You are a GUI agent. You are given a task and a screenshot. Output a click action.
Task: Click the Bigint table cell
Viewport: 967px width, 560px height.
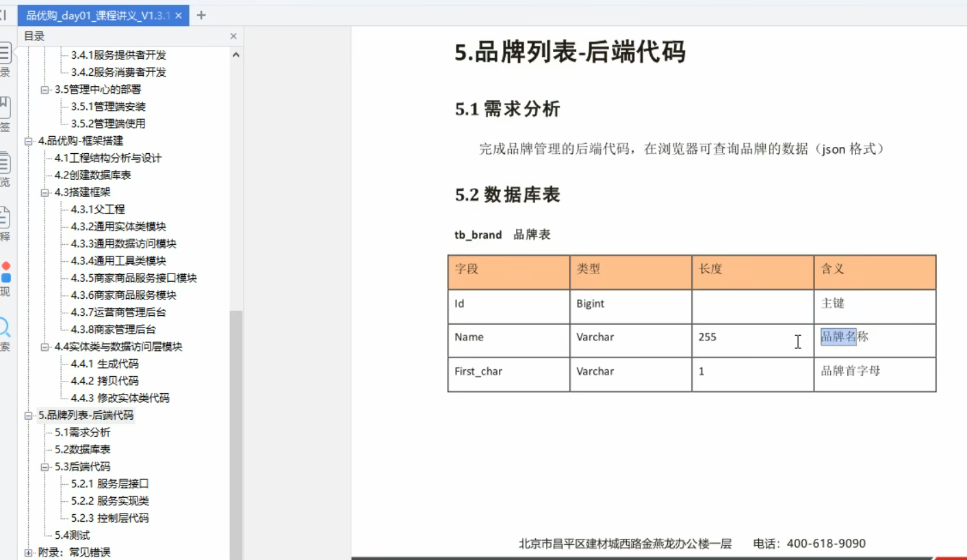[x=631, y=306]
